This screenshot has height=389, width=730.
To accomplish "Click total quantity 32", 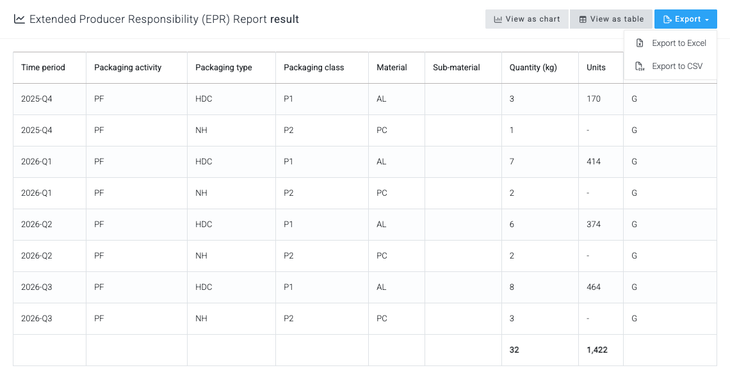I will [514, 350].
